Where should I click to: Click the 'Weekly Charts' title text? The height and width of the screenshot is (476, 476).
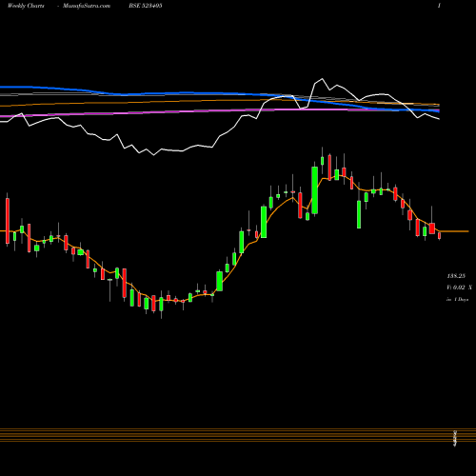[26, 6]
